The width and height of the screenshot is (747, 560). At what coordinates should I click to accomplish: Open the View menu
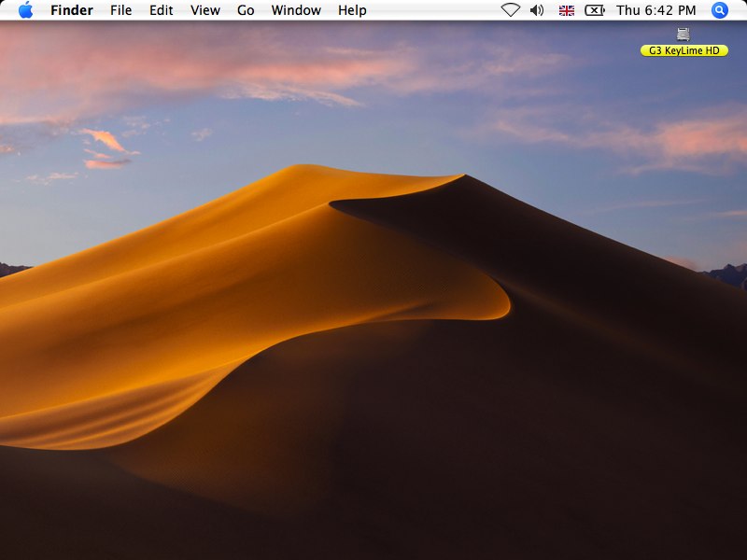click(x=204, y=10)
